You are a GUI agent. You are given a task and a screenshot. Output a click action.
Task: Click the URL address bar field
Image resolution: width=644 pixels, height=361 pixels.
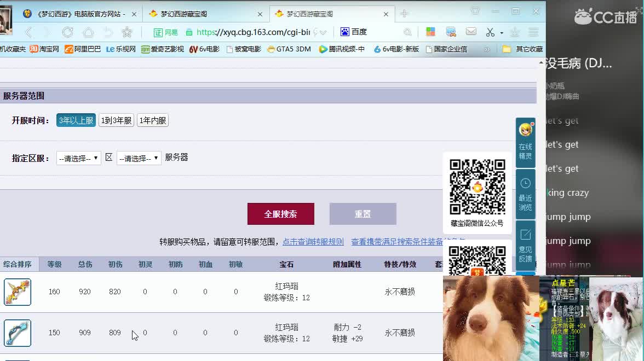coord(253,32)
